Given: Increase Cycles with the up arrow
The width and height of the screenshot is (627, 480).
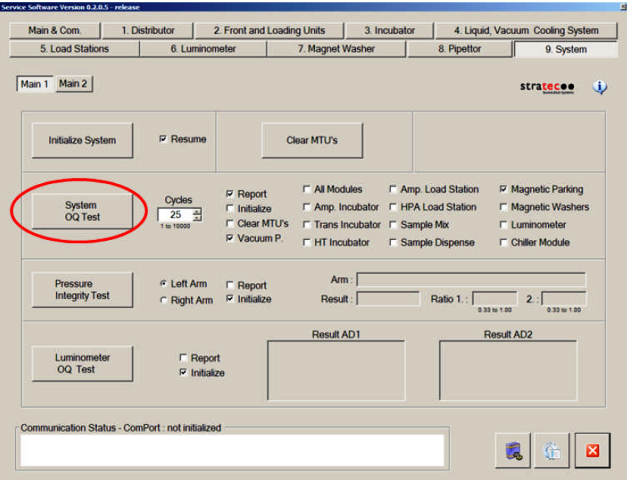Looking at the screenshot, I should tap(197, 210).
